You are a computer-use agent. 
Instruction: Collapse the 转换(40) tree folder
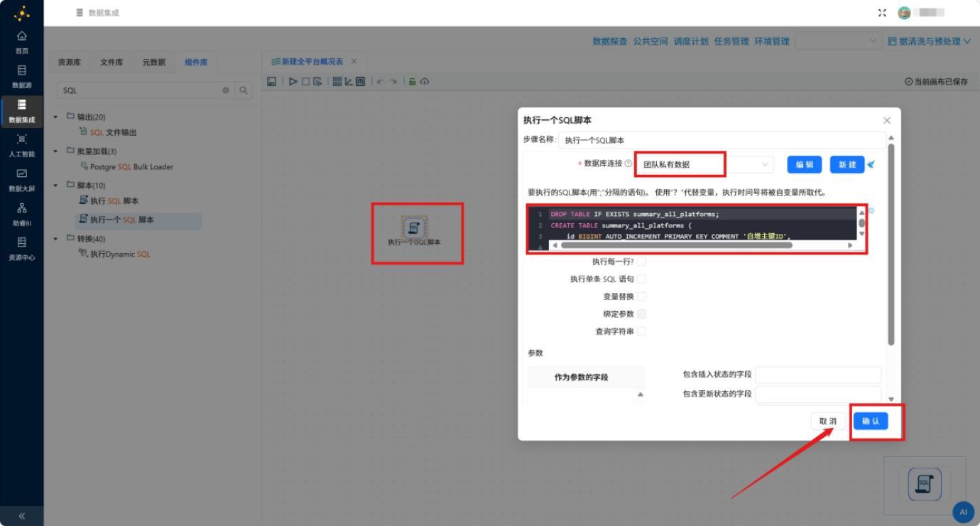coord(56,238)
